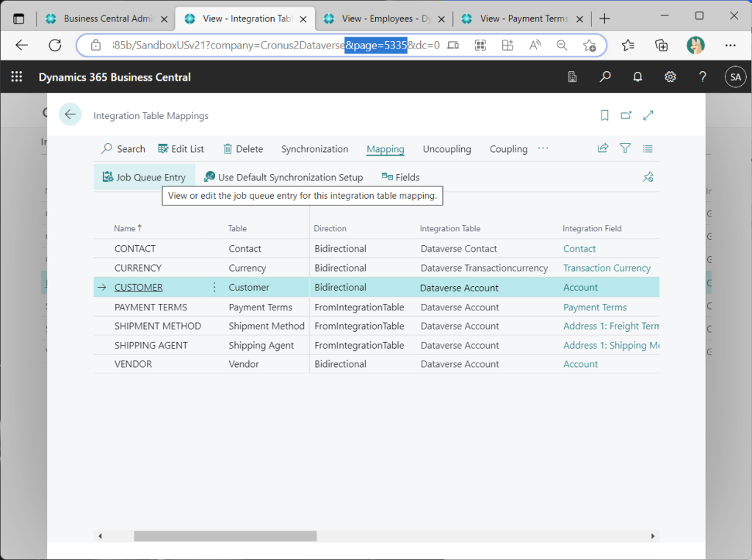Open browser Settings and more menu
Screen dimensions: 752x560
click(x=731, y=45)
